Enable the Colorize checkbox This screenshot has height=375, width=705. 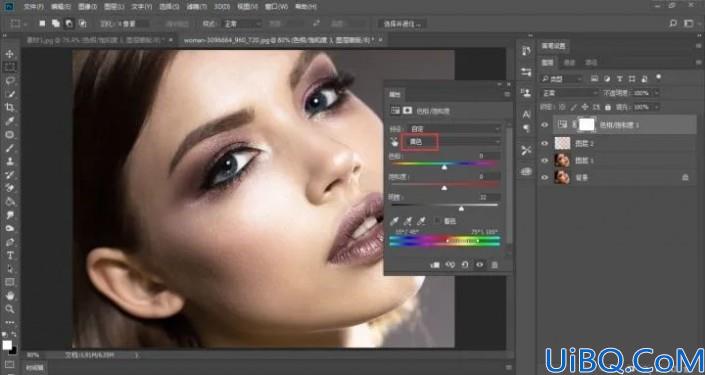coord(437,221)
